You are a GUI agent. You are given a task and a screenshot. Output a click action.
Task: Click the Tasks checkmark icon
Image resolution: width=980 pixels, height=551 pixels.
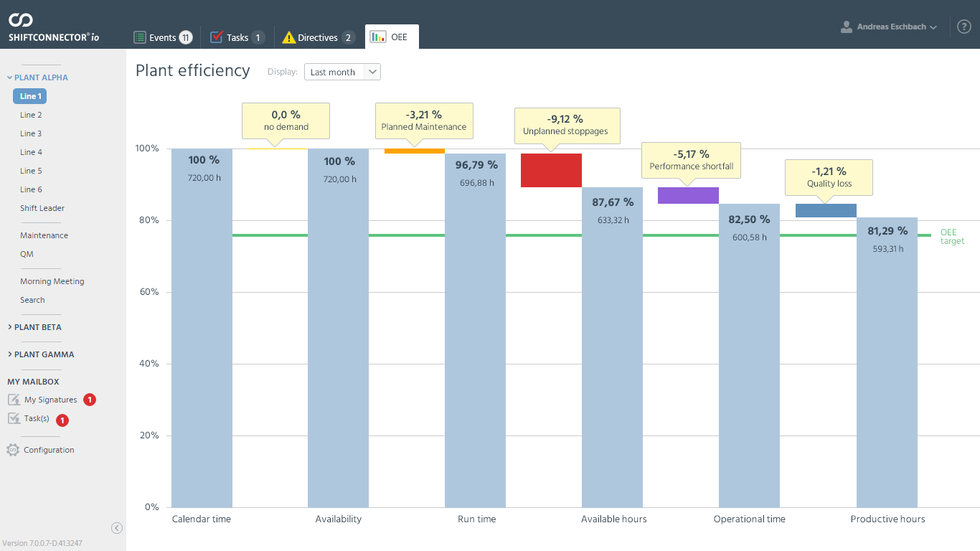pyautogui.click(x=217, y=37)
